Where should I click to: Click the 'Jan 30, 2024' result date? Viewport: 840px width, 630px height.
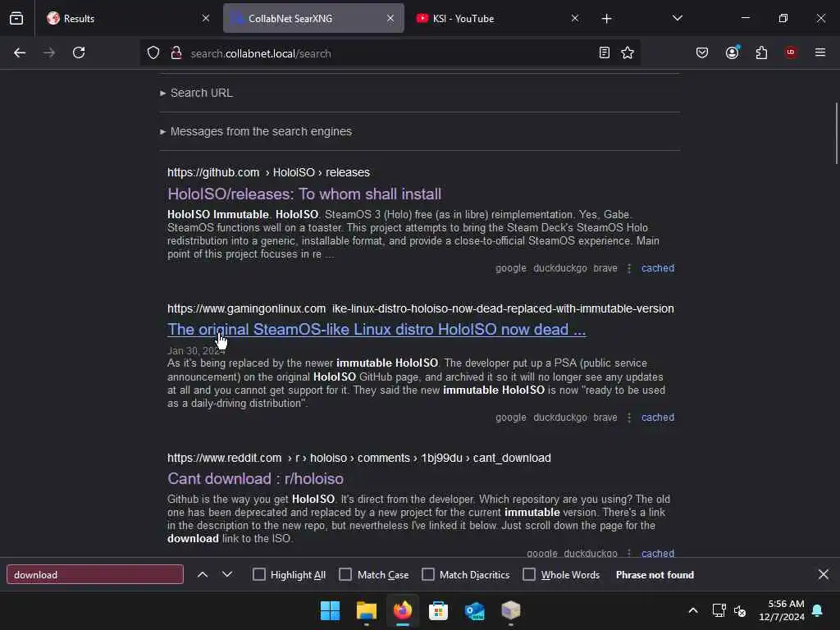[196, 351]
